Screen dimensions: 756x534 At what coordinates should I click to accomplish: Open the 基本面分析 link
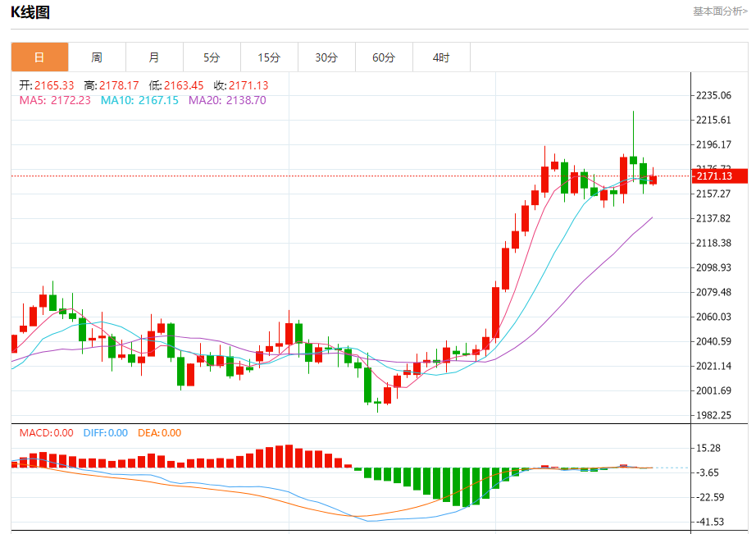click(x=720, y=11)
